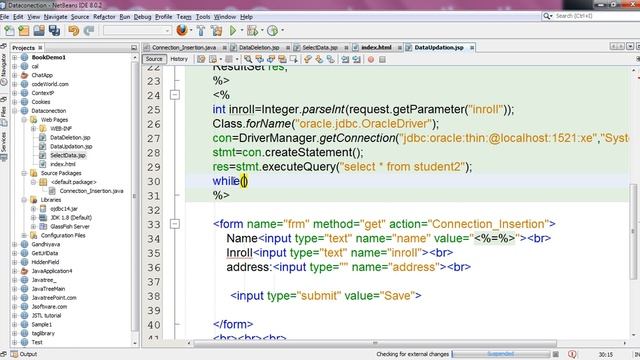Click the Next Bookmark icon
640x360 pixels.
319,59
